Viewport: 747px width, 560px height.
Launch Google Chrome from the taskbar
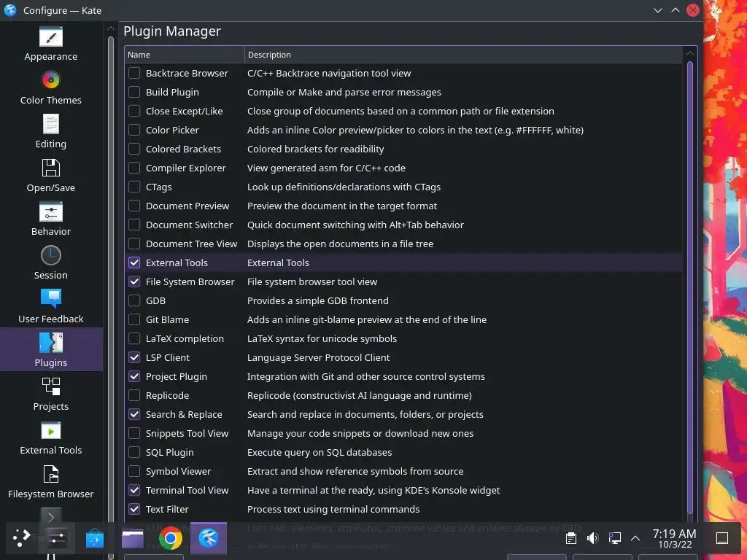click(171, 538)
